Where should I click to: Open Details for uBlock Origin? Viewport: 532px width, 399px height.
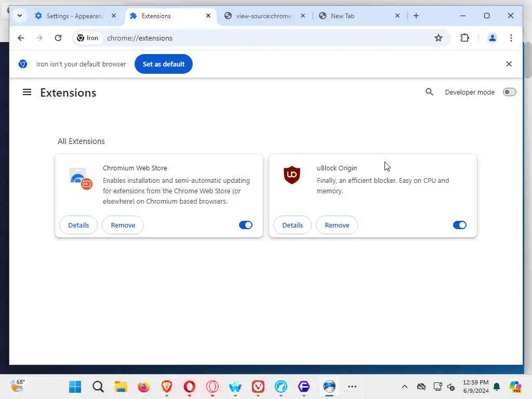point(292,225)
